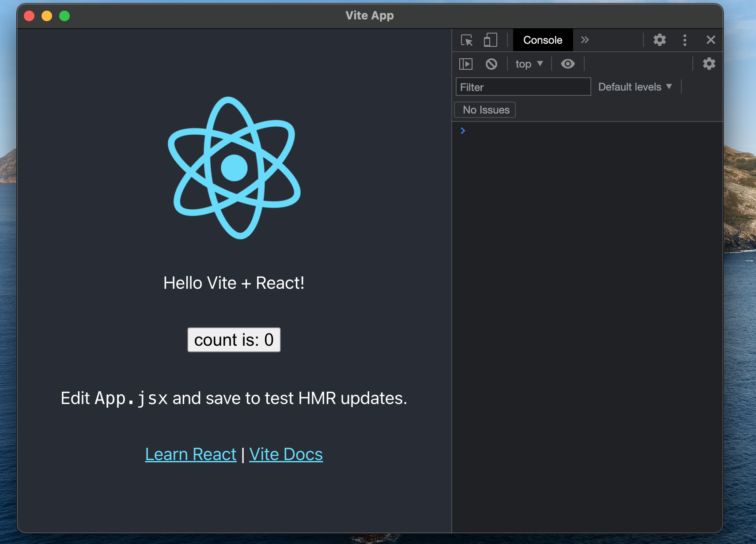The width and height of the screenshot is (756, 544).
Task: Expand more DevTools tabs chevron
Action: [x=585, y=40]
